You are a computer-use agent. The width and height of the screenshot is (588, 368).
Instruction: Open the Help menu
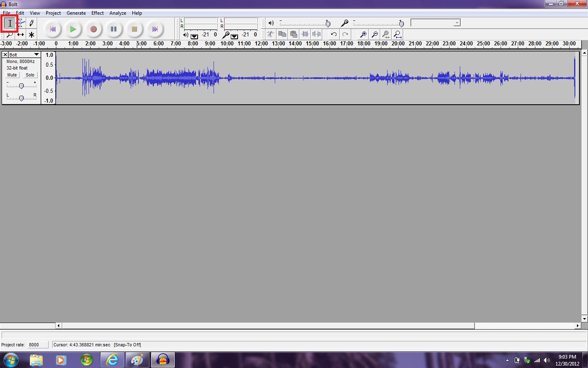[137, 13]
